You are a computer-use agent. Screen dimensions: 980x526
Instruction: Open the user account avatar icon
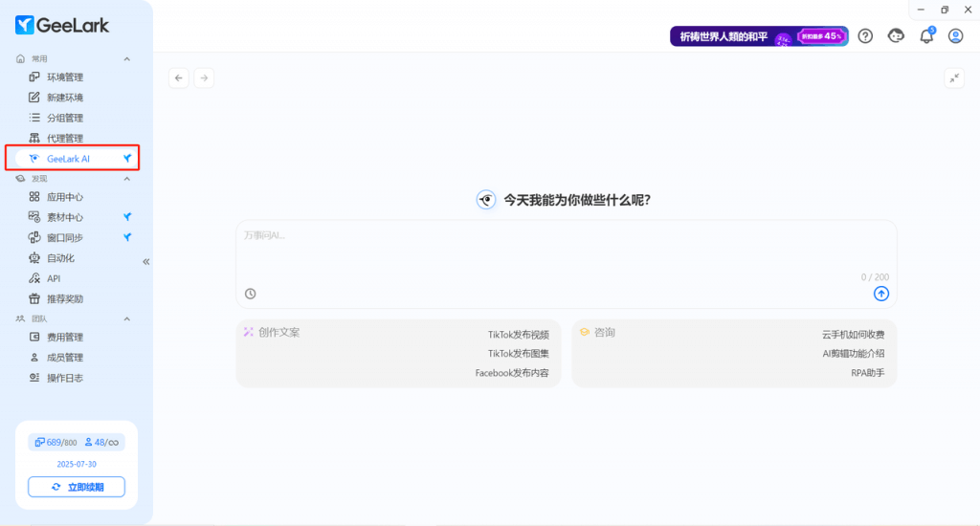click(955, 36)
